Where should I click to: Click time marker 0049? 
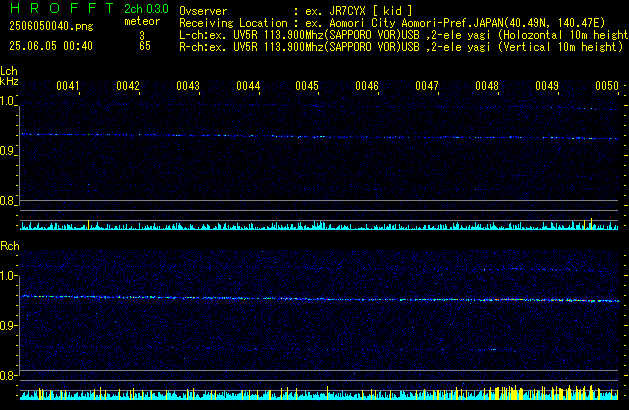547,86
